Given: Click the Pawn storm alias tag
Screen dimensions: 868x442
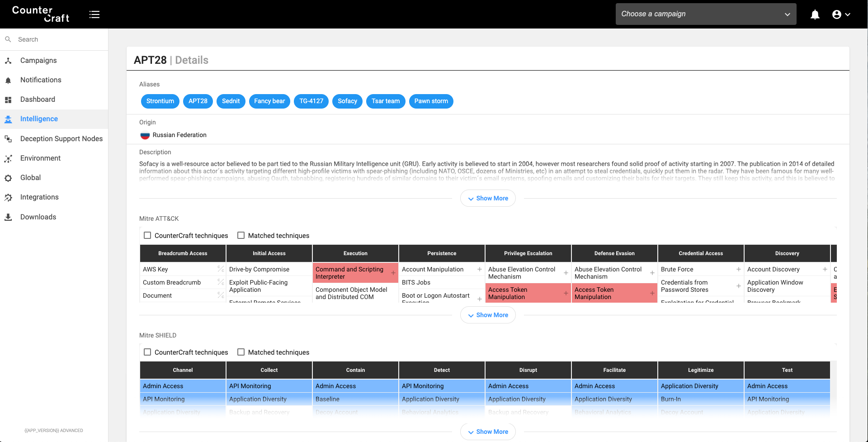Looking at the screenshot, I should [431, 101].
